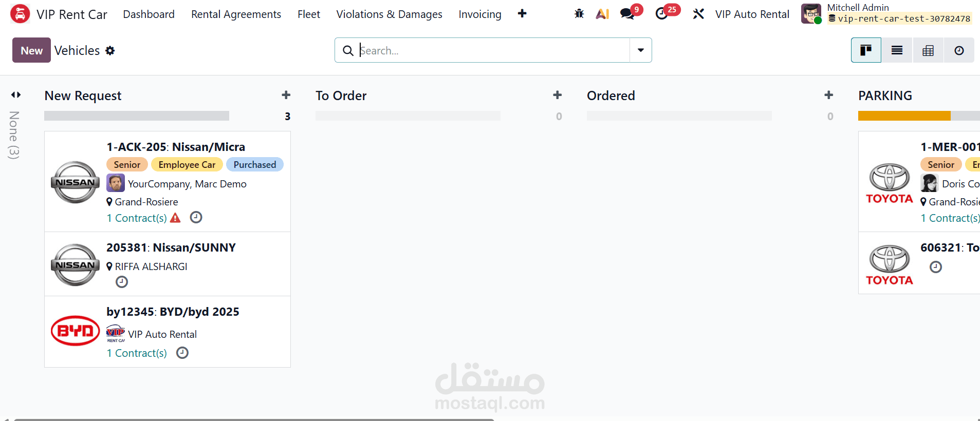Click BYD logo on by12345 card
The height and width of the screenshot is (421, 980).
click(x=75, y=331)
